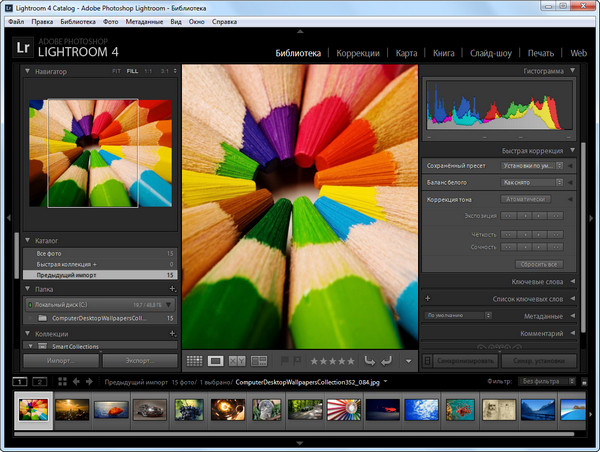The height and width of the screenshot is (452, 600).
Task: Collapse the left panel with edge arrow
Action: click(x=8, y=218)
